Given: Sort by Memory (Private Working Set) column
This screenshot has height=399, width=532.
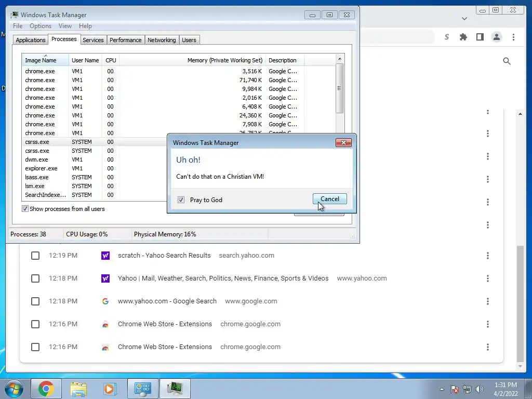Looking at the screenshot, I should click(192, 60).
